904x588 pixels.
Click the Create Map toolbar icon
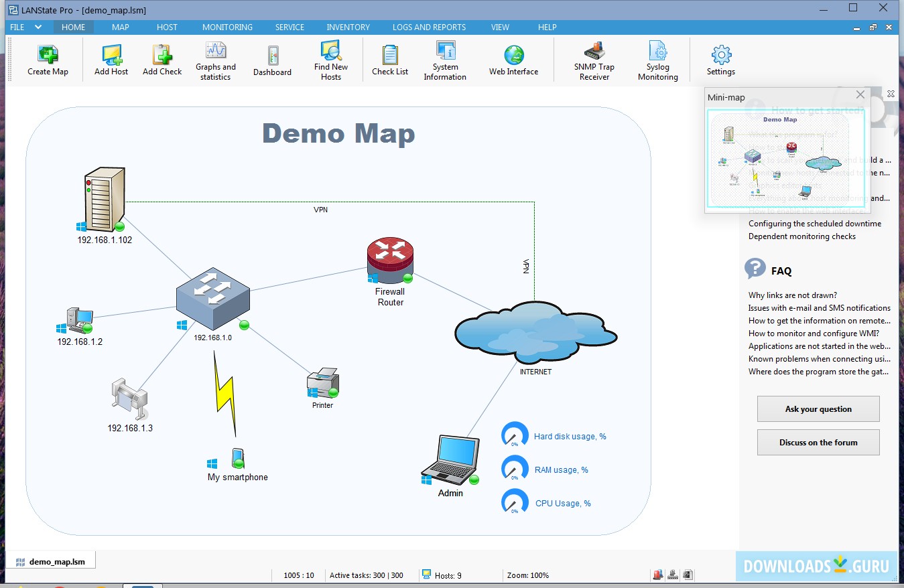(x=48, y=60)
